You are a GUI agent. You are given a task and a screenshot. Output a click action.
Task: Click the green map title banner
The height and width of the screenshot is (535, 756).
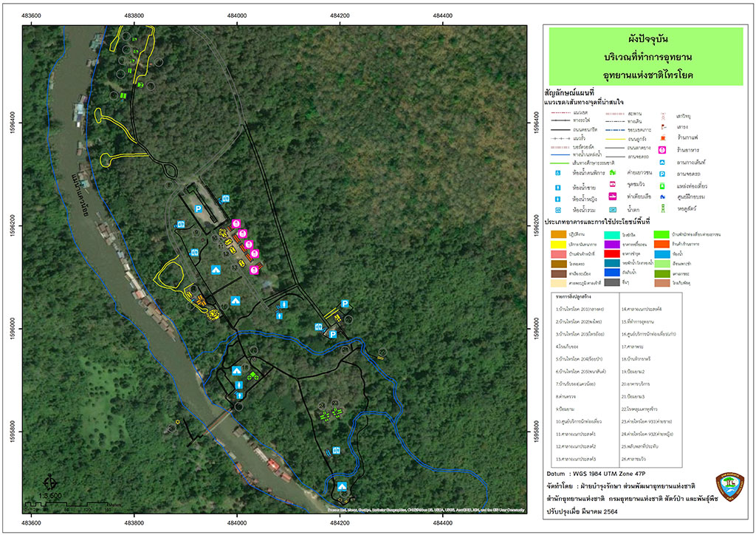(645, 56)
